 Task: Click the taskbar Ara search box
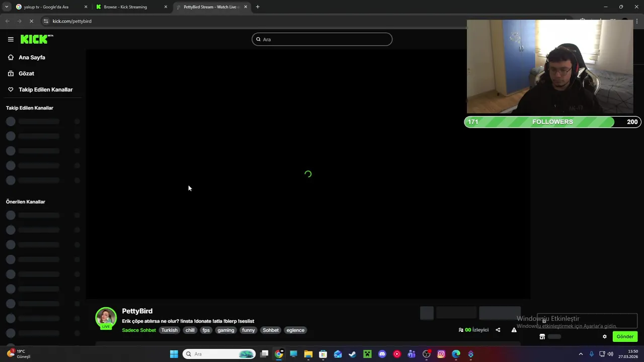tap(219, 354)
